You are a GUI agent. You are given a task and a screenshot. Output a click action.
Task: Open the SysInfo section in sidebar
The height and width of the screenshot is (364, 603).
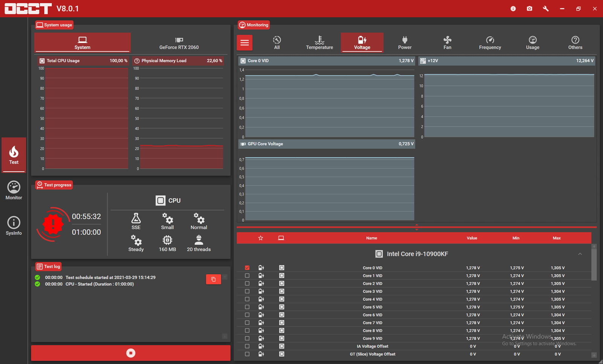tap(14, 226)
